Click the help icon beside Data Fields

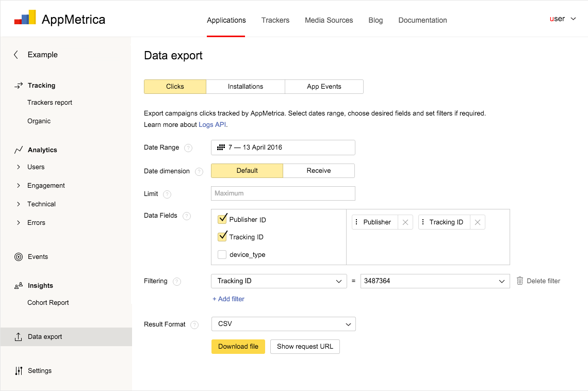click(187, 216)
